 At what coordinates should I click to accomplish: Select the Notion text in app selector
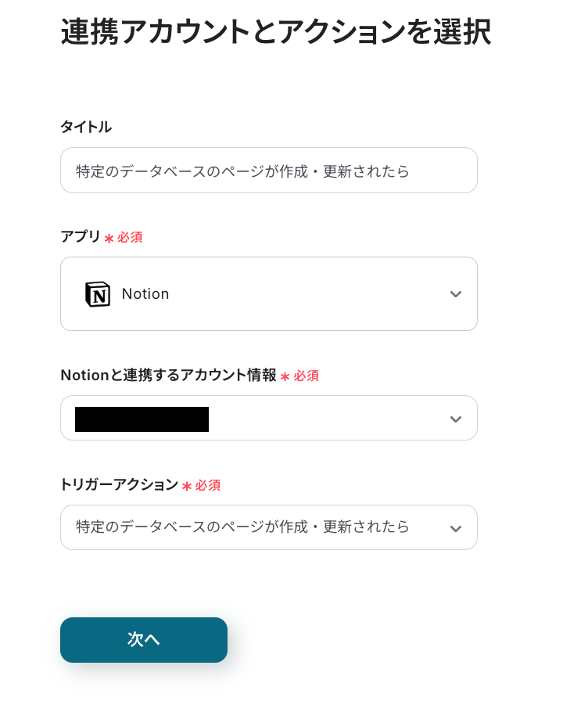145,294
